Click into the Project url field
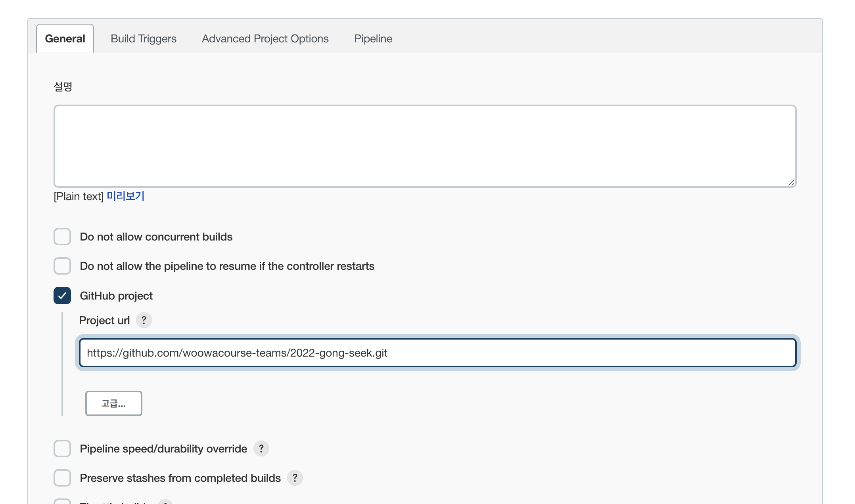Viewport: 855px width, 504px height. point(437,353)
